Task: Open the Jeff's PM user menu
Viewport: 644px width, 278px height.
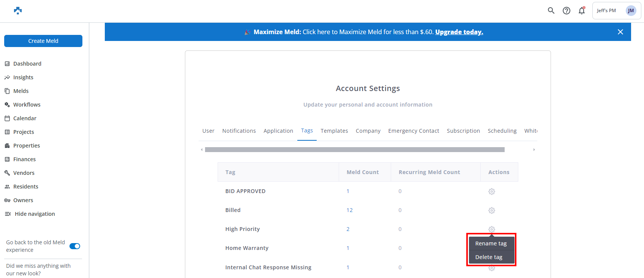Action: 616,11
